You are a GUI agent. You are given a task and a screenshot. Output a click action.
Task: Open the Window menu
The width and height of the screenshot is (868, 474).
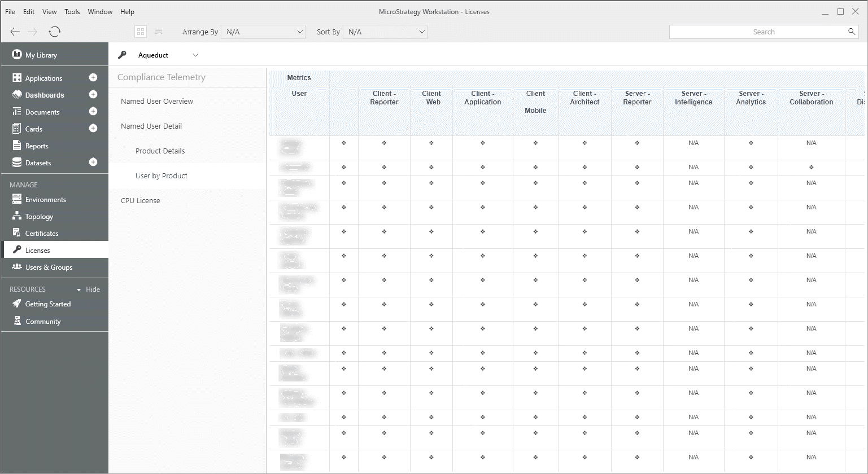point(100,12)
